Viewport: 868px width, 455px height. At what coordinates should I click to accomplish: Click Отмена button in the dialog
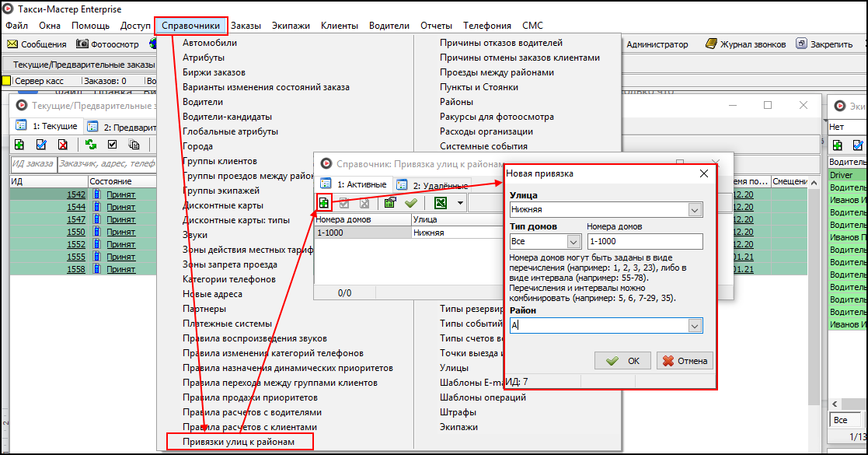[685, 361]
